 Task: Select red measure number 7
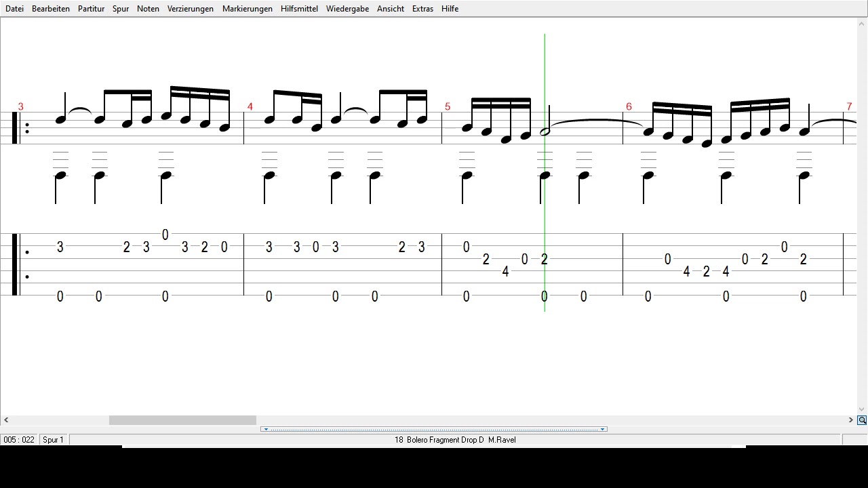(x=849, y=107)
